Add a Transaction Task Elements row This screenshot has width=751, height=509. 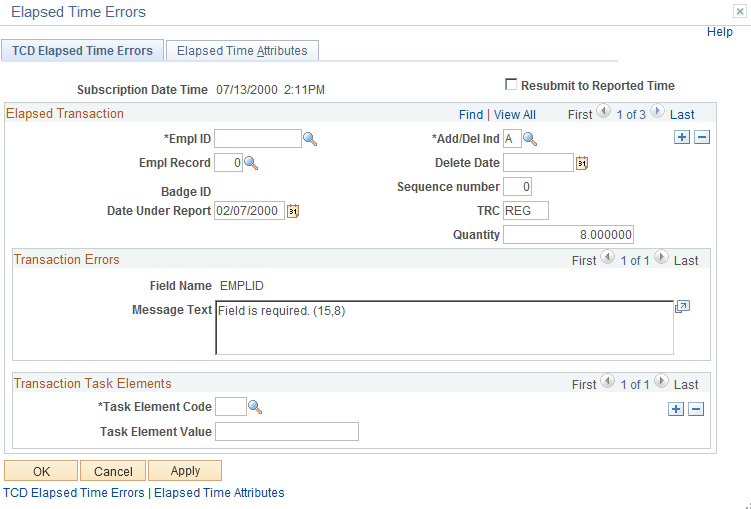pos(676,409)
